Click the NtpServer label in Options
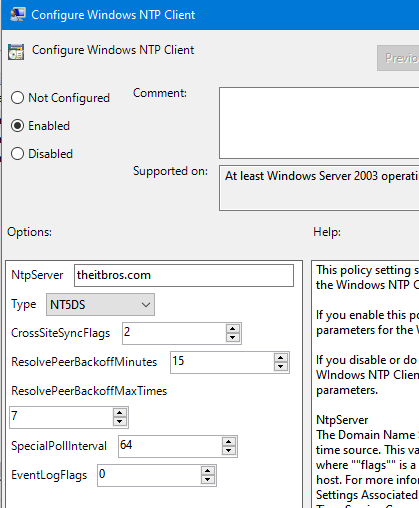The width and height of the screenshot is (419, 508). (x=37, y=275)
